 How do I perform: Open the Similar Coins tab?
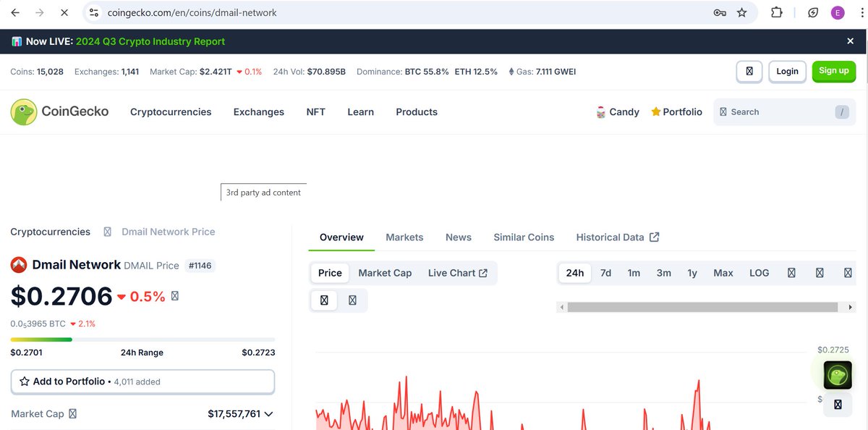tap(524, 237)
